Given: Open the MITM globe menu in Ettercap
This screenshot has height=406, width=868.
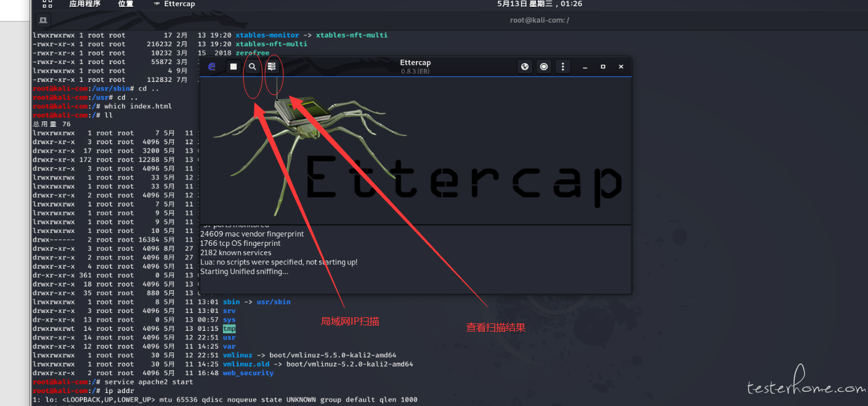Looking at the screenshot, I should [525, 67].
